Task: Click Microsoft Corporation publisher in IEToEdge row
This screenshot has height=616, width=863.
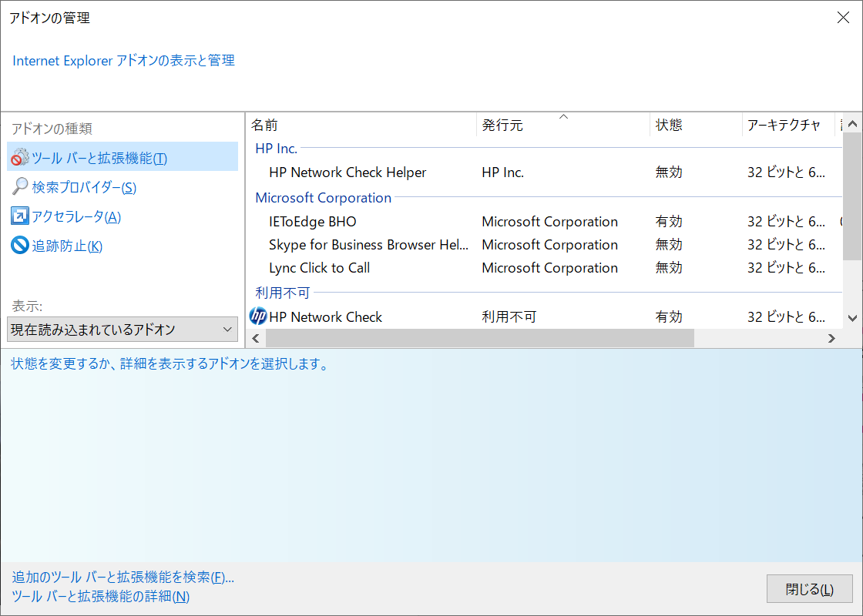Action: pyautogui.click(x=550, y=222)
